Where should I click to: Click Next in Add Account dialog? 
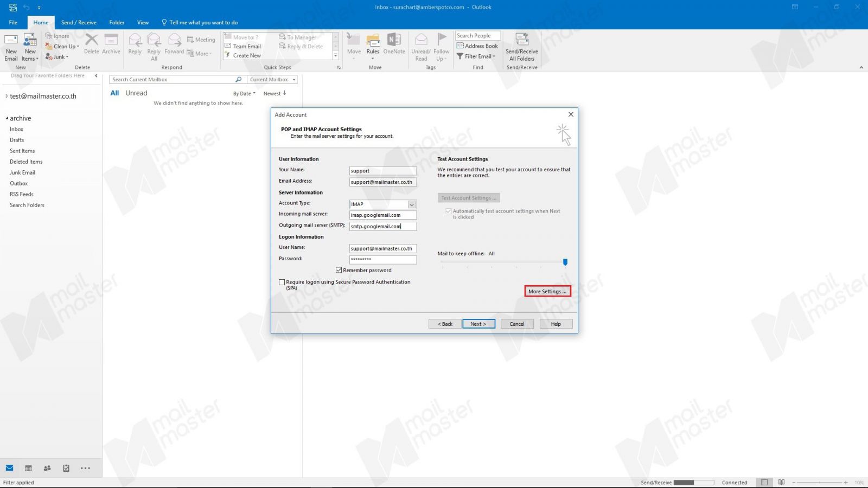[478, 324]
